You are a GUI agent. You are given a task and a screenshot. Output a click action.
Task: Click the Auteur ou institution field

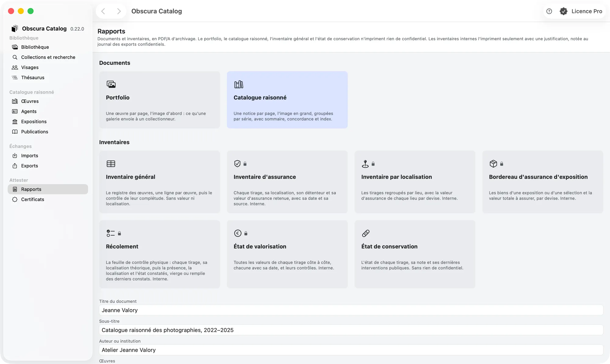[351, 350]
